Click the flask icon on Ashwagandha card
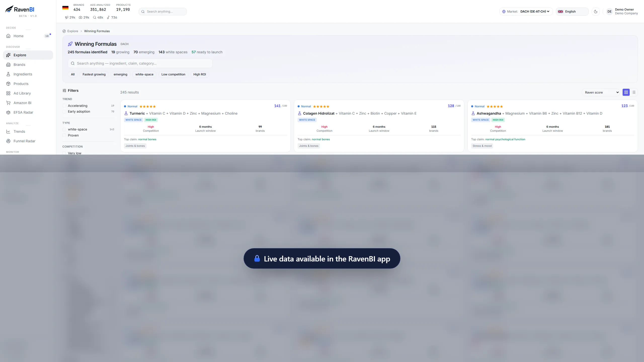The width and height of the screenshot is (644, 362). pos(473,113)
